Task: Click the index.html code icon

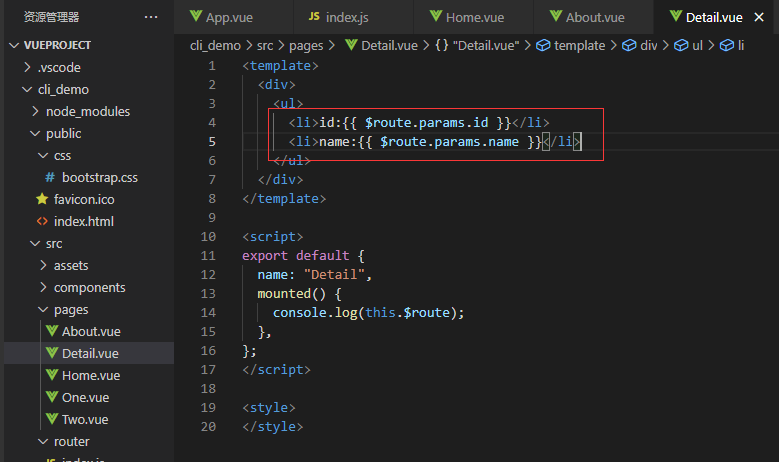Action: 42,222
